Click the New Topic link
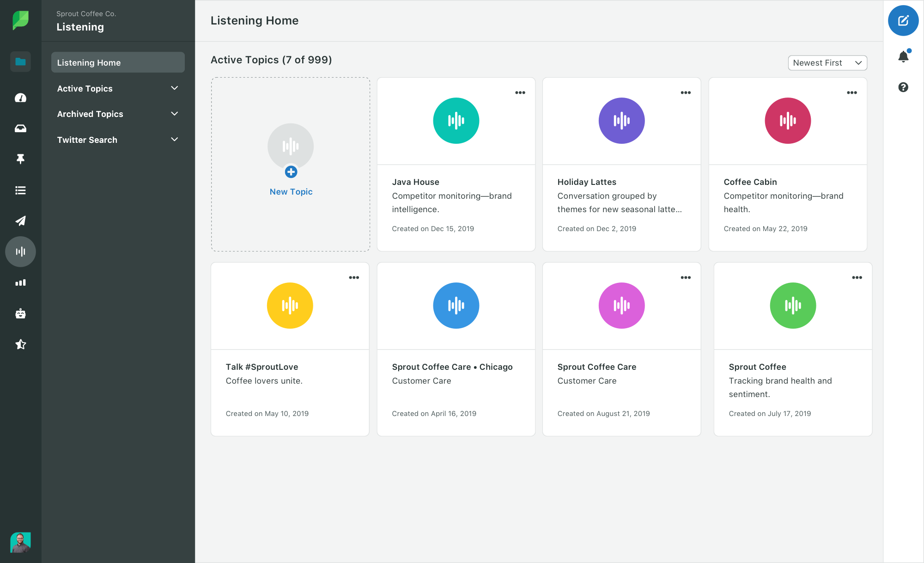This screenshot has height=563, width=924. pyautogui.click(x=291, y=192)
